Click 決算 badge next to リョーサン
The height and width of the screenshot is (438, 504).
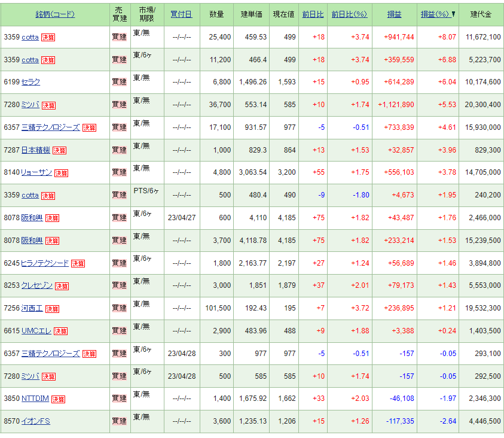[61, 173]
